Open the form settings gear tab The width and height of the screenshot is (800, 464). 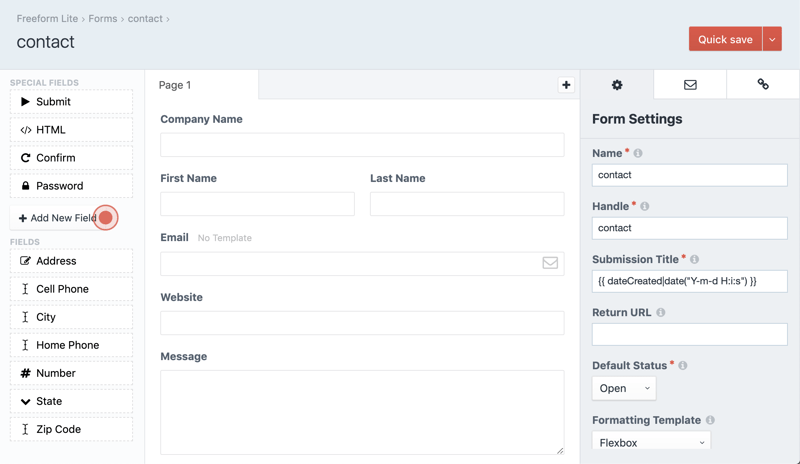tap(617, 85)
